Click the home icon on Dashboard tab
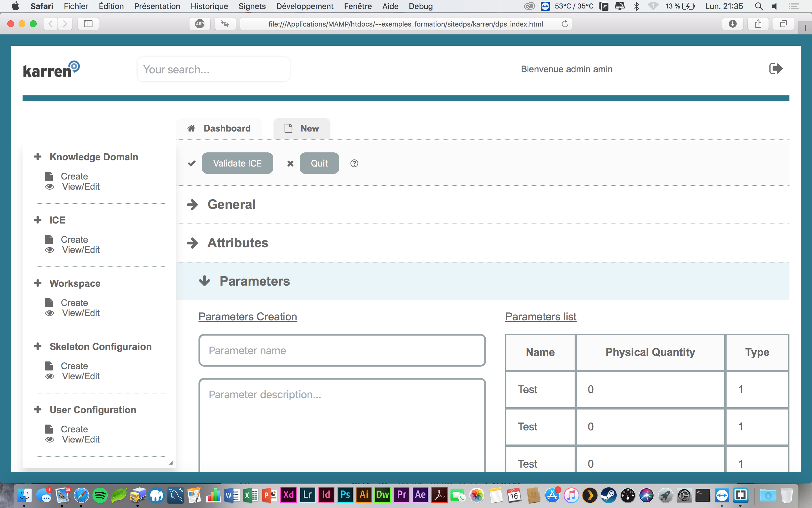Image resolution: width=812 pixels, height=508 pixels. click(x=191, y=128)
